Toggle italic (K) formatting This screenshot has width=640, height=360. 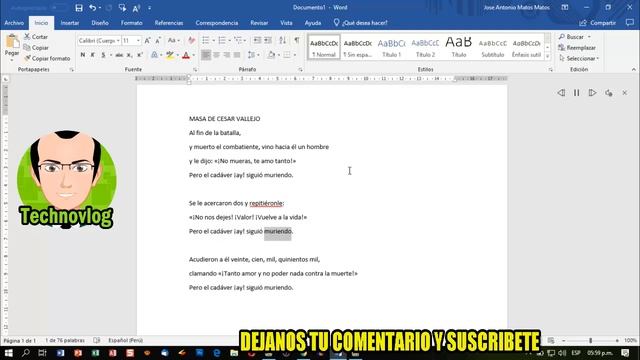pos(93,55)
